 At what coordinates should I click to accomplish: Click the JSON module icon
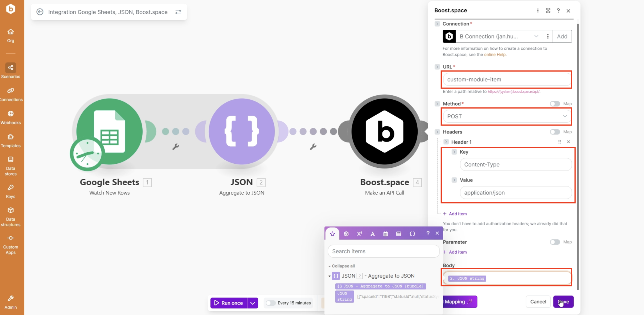pos(242,131)
